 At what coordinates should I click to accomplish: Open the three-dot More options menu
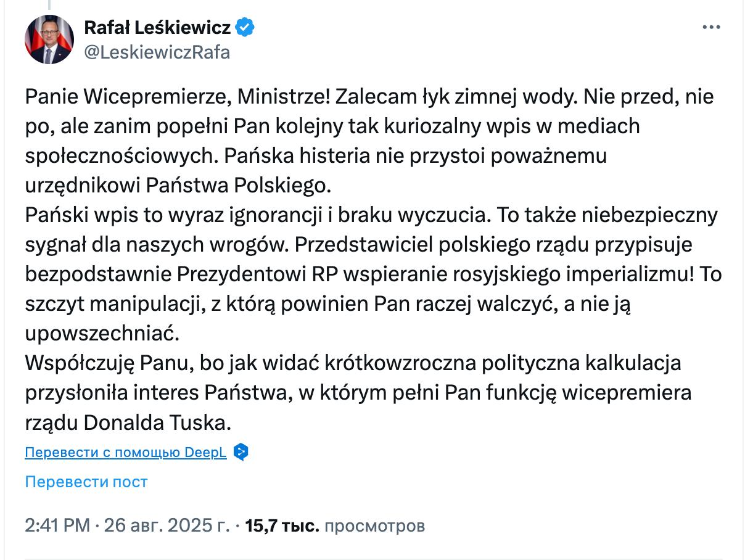tap(711, 28)
